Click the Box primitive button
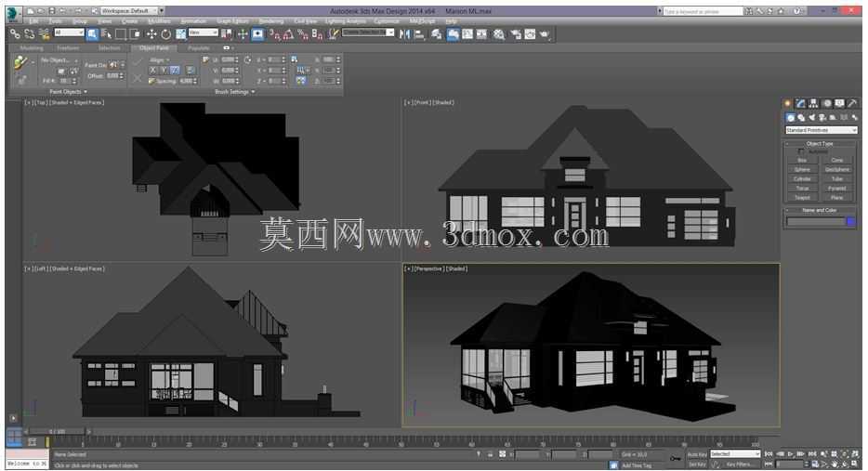Screen dimensions: 868x471 (x=802, y=161)
